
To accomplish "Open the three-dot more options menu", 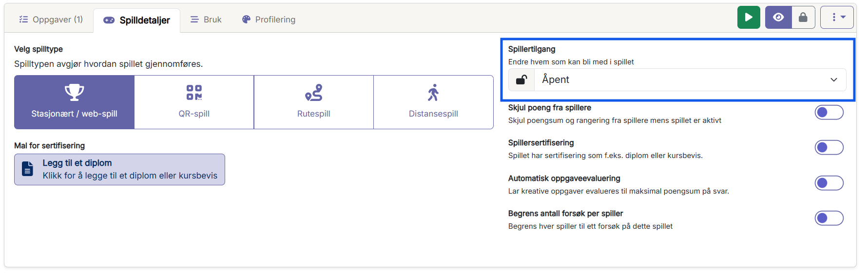I will point(837,18).
